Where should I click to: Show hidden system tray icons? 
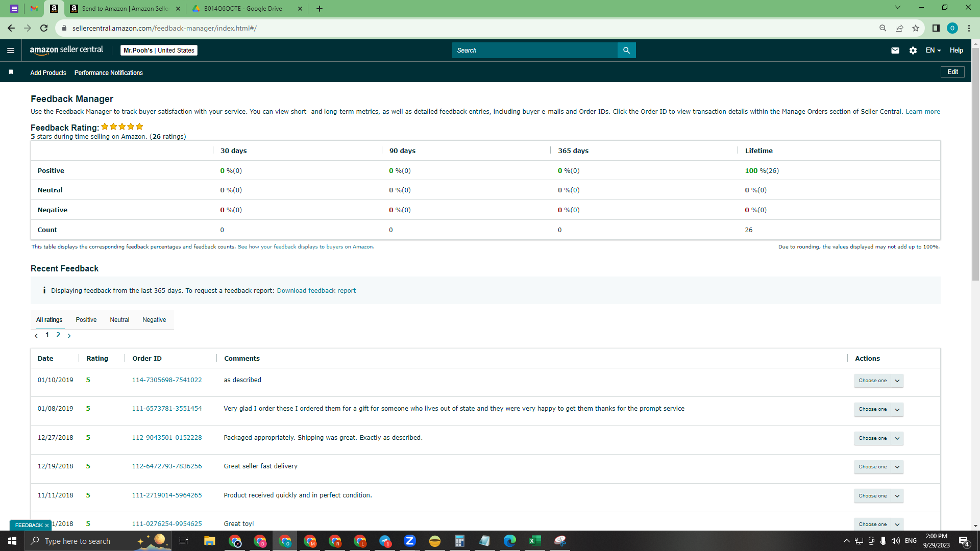[x=846, y=541]
